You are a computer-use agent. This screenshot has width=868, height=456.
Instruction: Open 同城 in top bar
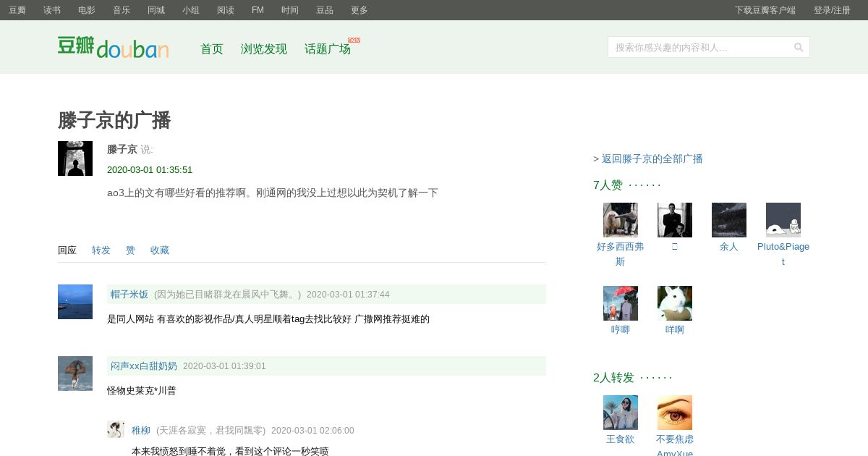[156, 10]
